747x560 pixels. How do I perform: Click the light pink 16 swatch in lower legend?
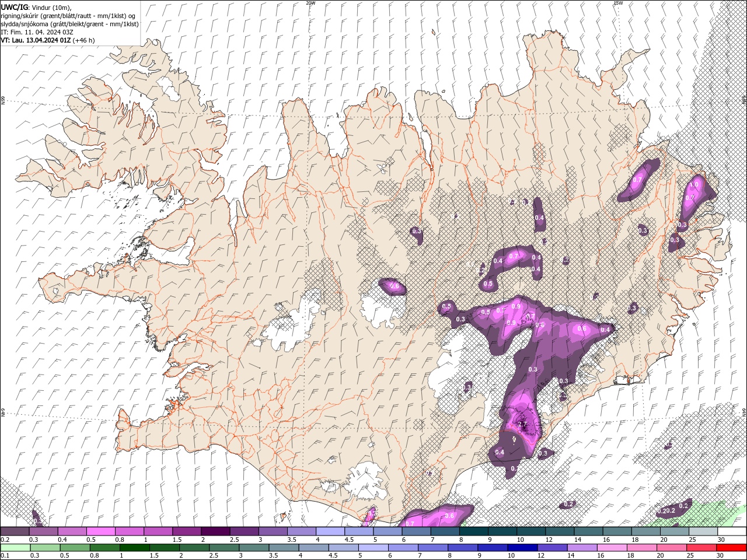coord(612,548)
